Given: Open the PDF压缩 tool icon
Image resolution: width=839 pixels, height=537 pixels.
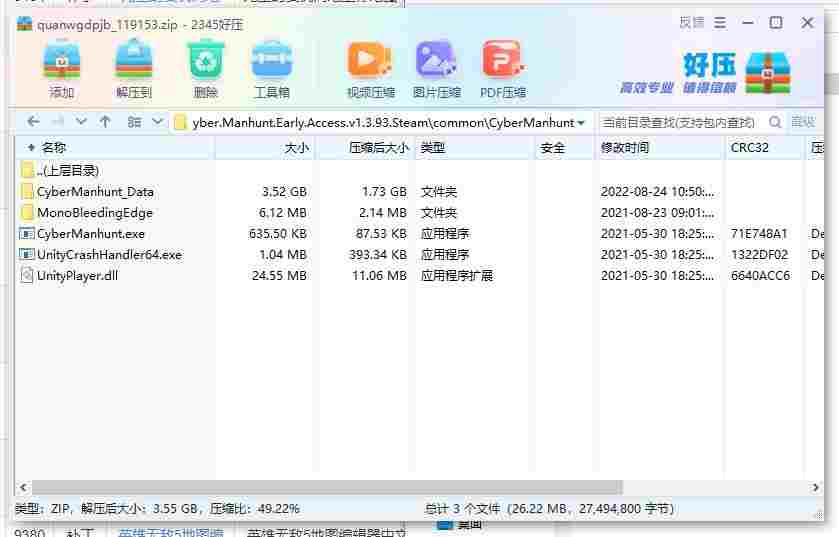Looking at the screenshot, I should coord(502,68).
